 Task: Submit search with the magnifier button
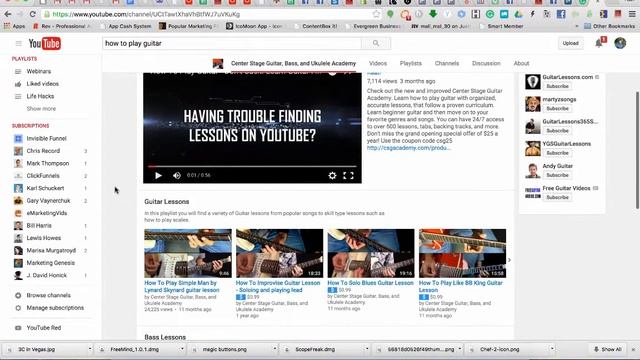click(x=376, y=43)
